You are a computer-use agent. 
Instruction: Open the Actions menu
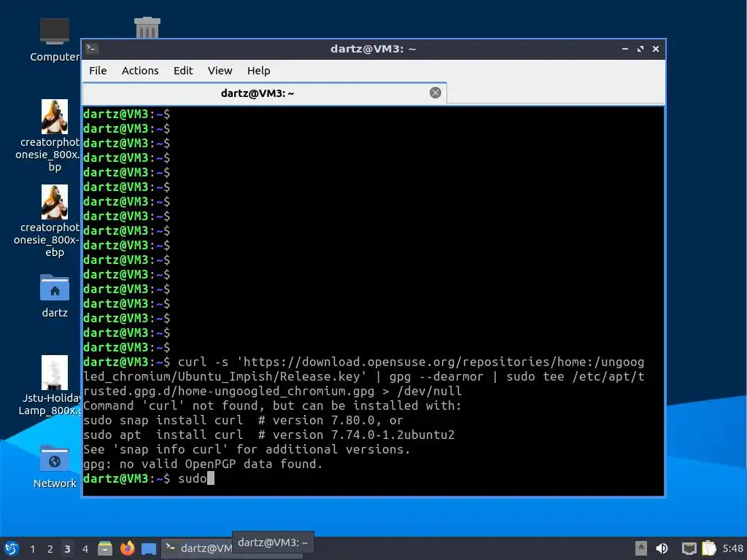pyautogui.click(x=140, y=71)
